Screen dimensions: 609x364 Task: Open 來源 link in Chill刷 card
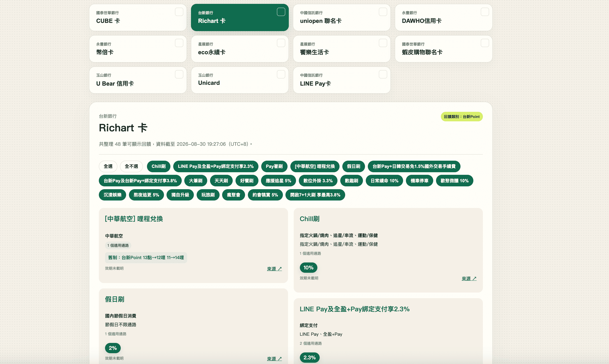coord(469,279)
